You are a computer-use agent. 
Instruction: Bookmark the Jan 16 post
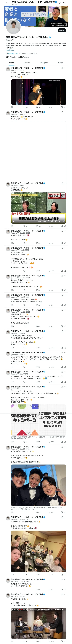coord(62,107)
